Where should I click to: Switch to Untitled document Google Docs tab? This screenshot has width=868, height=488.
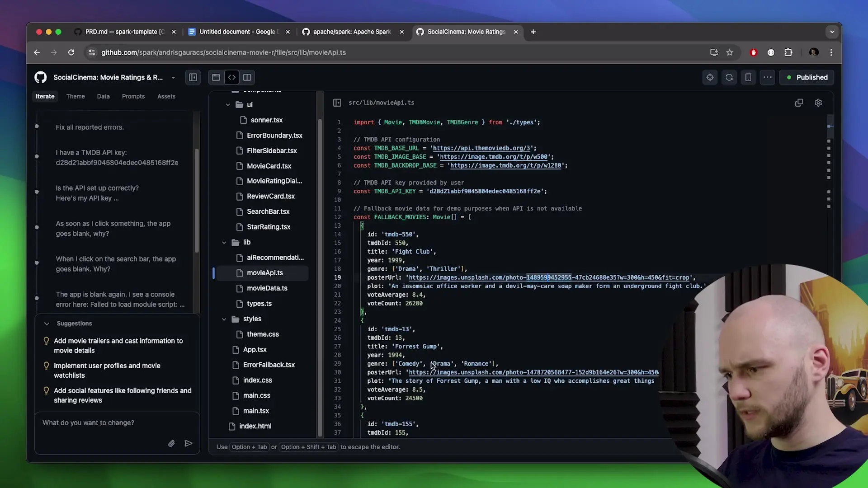click(239, 32)
